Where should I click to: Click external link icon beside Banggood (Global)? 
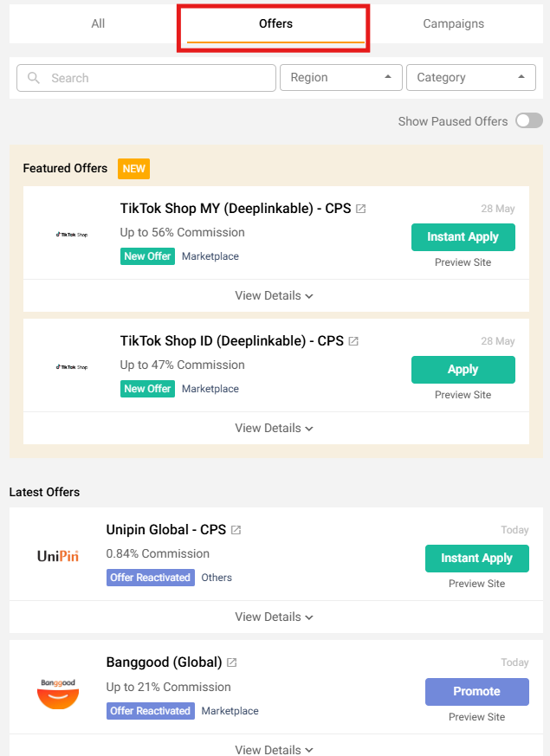(232, 663)
